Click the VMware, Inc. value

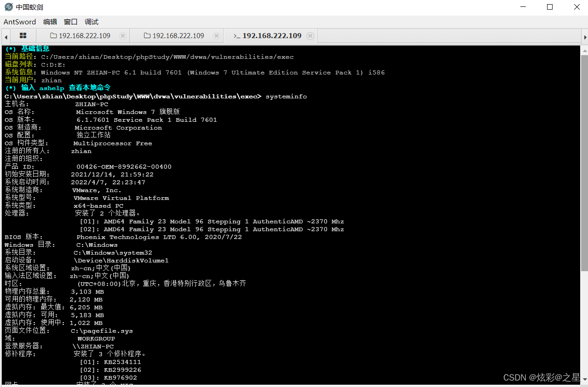click(x=97, y=190)
